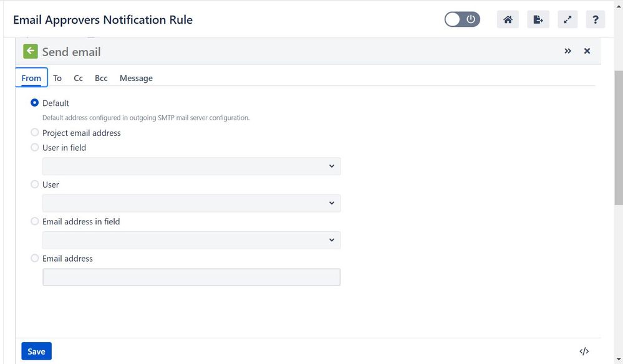This screenshot has height=364, width=623.
Task: Expand to fullscreen with the arrows icon
Action: click(x=567, y=19)
